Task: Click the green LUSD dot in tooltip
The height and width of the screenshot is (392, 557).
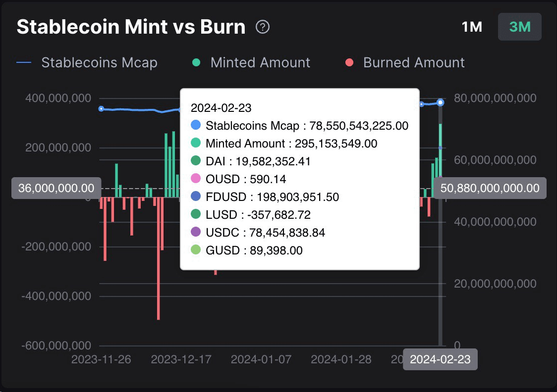Action: click(196, 214)
